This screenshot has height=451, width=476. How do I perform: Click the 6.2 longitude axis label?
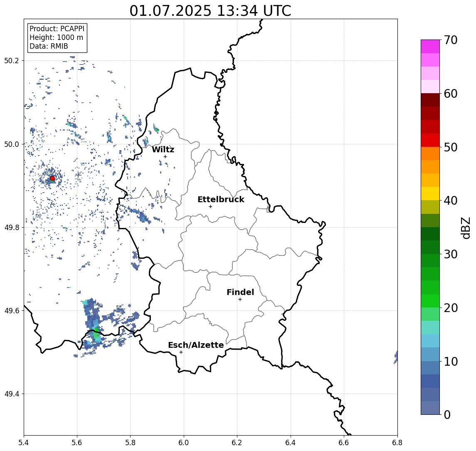[237, 443]
